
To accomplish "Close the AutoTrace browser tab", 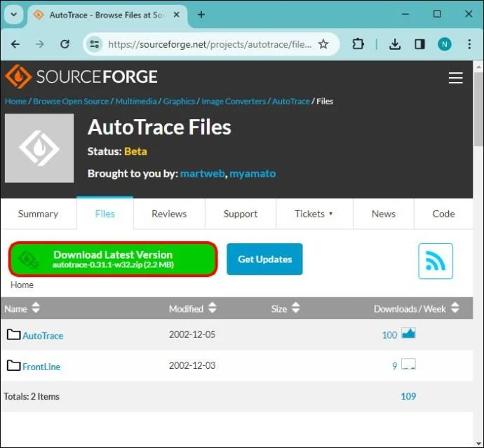I will click(x=176, y=15).
